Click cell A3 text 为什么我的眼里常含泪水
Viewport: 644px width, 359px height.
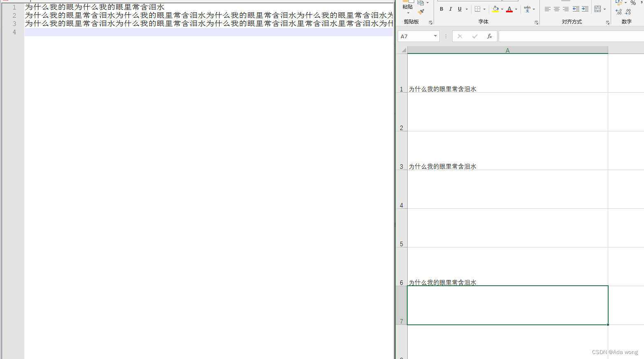click(443, 166)
